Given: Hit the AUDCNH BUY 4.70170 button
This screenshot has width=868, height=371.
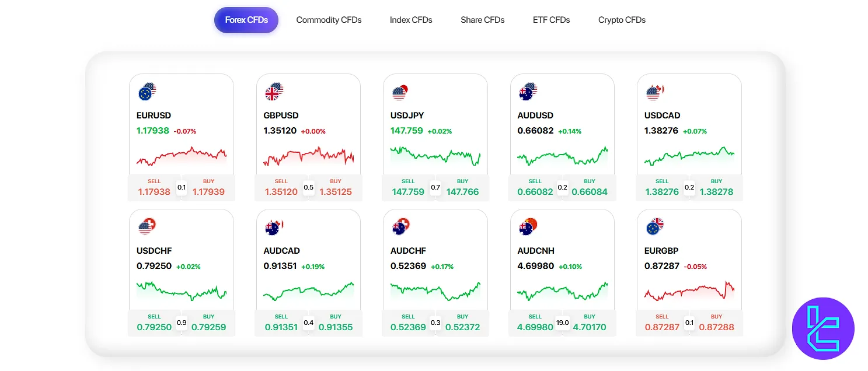Looking at the screenshot, I should point(590,323).
